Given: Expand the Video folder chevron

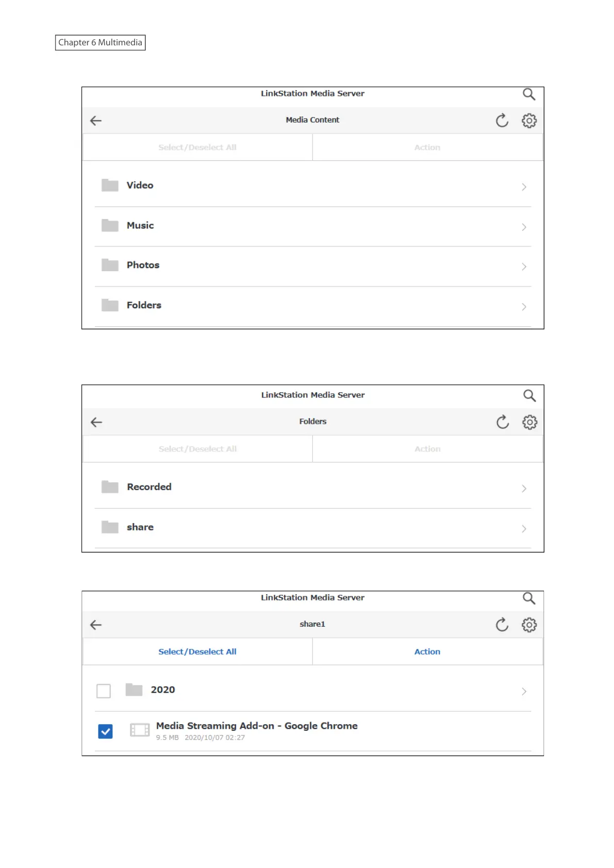Looking at the screenshot, I should click(x=524, y=187).
